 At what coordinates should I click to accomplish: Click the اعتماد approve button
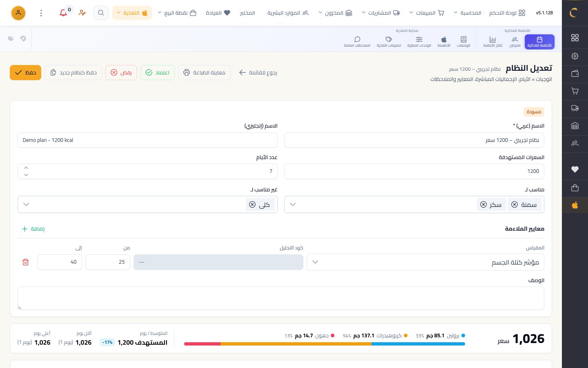[x=158, y=73]
